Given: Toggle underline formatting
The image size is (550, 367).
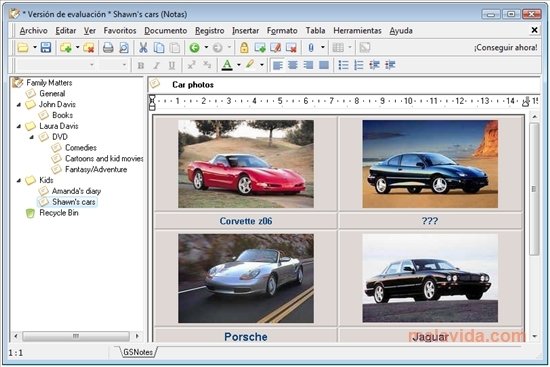Looking at the screenshot, I should click(x=172, y=65).
